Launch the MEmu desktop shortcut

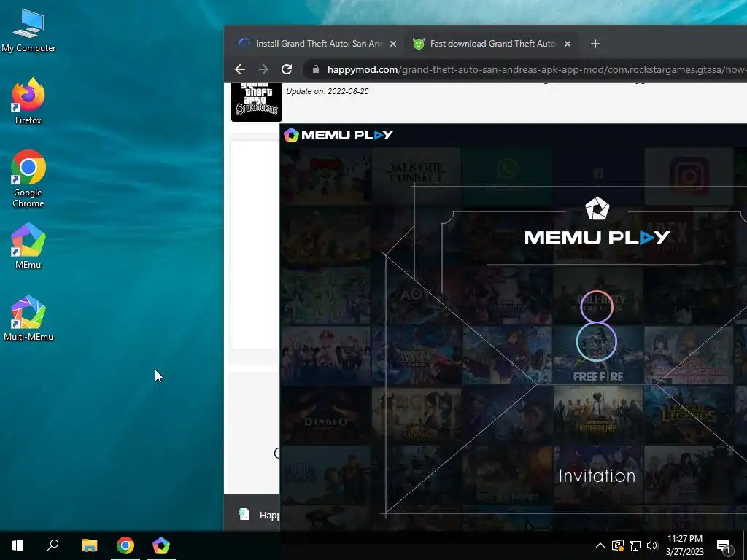click(x=28, y=246)
